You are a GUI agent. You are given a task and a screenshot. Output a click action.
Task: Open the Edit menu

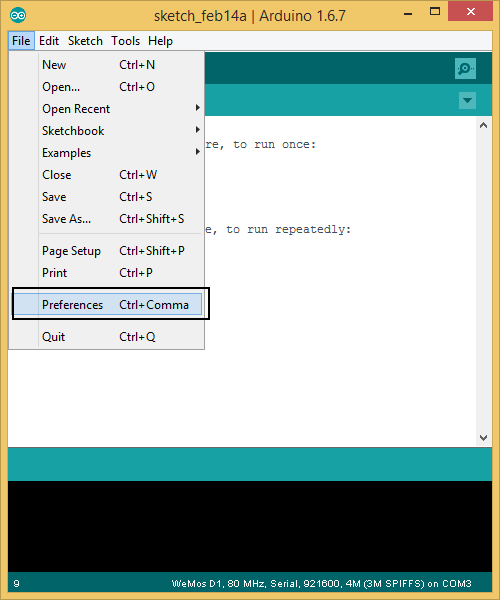[x=49, y=41]
